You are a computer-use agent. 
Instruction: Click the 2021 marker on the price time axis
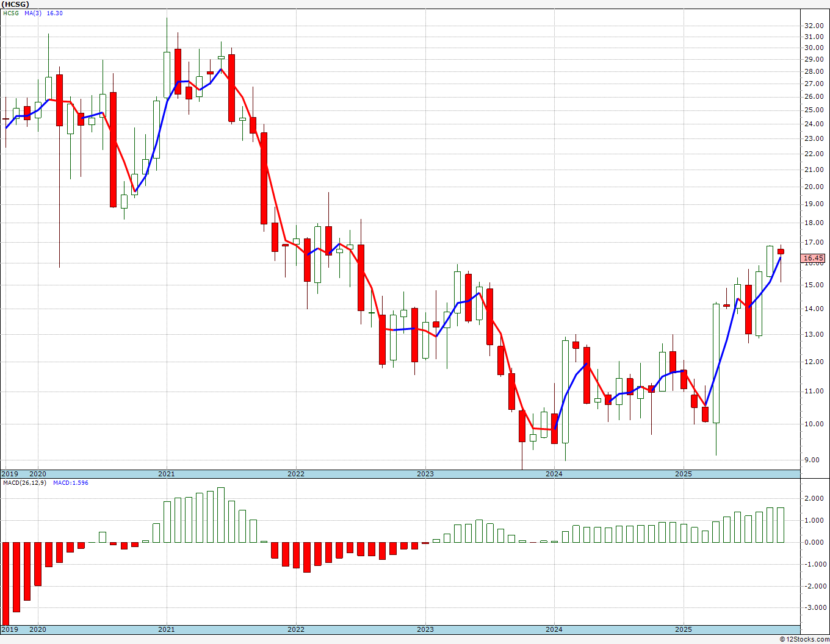[167, 474]
